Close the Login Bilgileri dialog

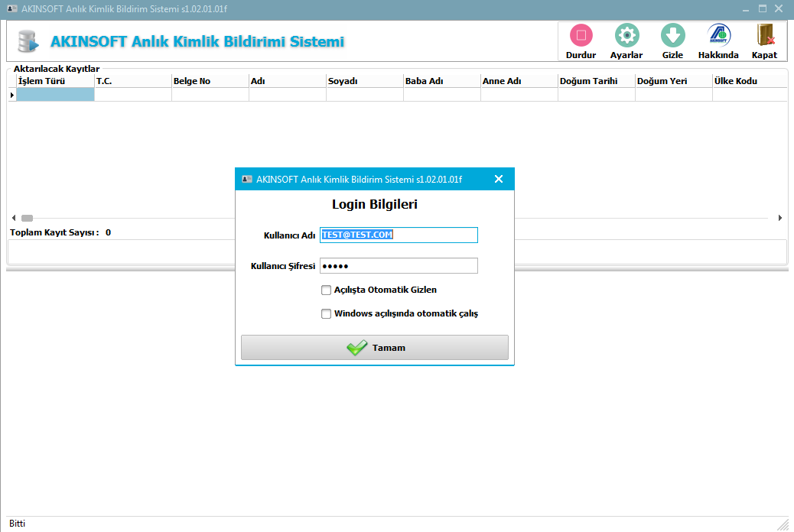(x=499, y=179)
